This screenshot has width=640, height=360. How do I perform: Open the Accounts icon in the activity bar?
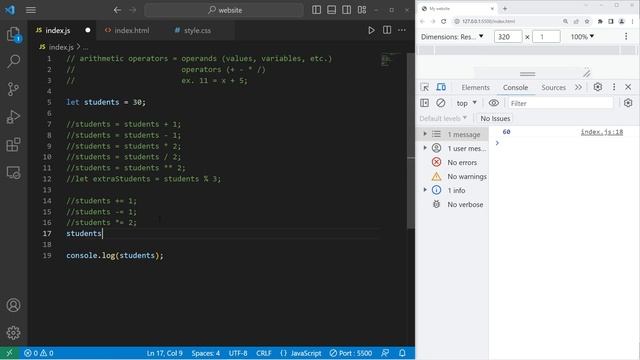click(x=13, y=305)
